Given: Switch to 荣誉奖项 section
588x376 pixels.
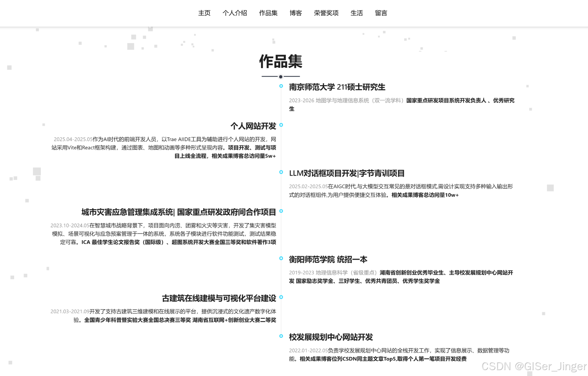Looking at the screenshot, I should coord(326,13).
